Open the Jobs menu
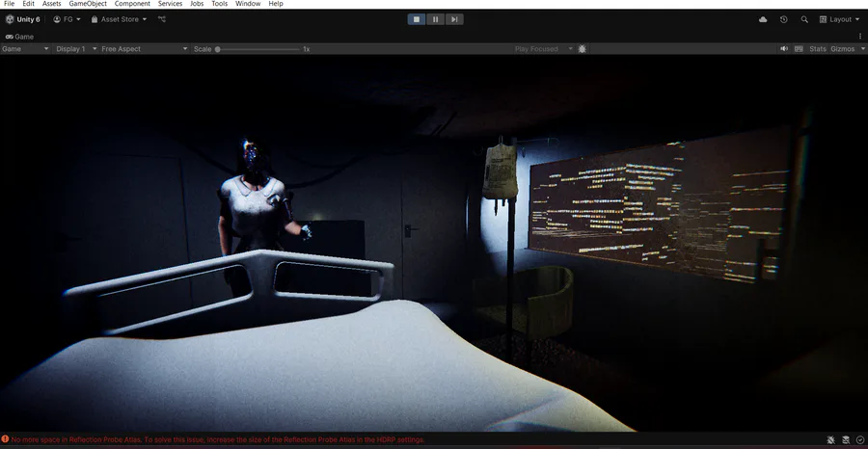868x449 pixels. [197, 3]
